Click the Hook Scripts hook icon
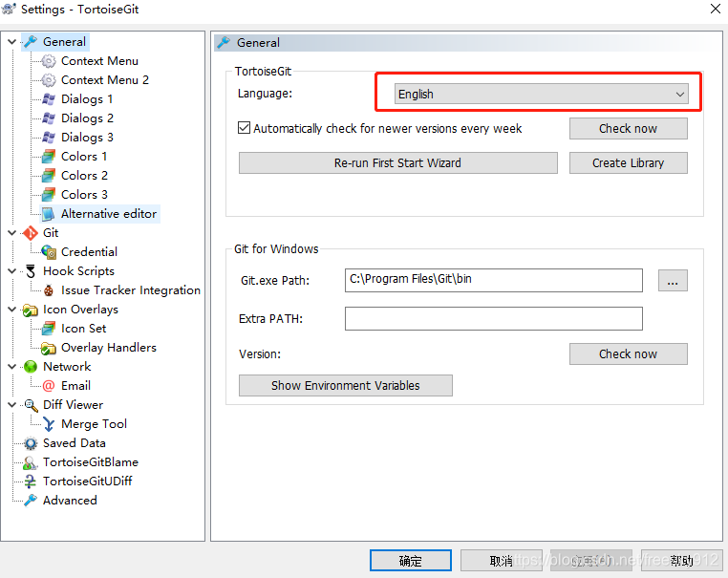This screenshot has width=728, height=578. 31,271
